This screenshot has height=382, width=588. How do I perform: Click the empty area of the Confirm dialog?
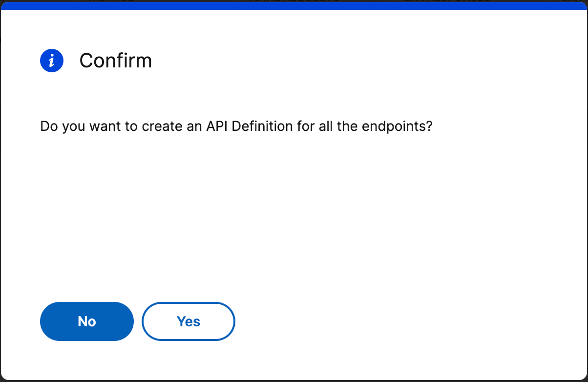click(293, 220)
